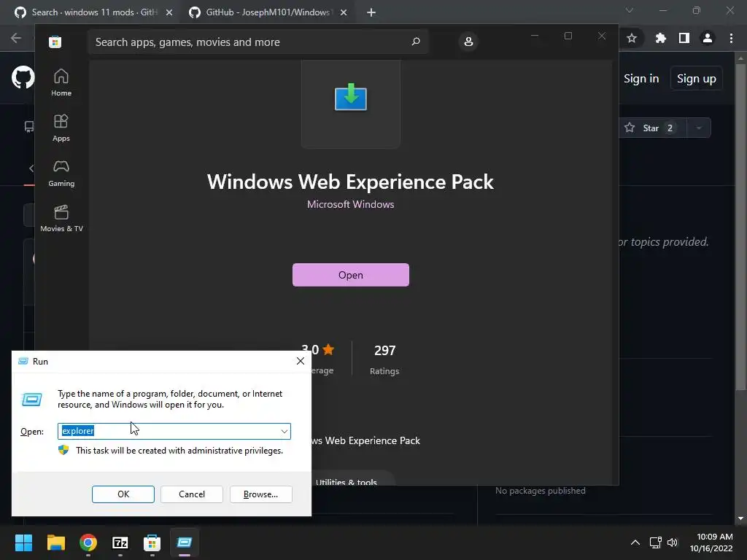Screen dimensions: 747x560
Task: Focus the Store search apps field
Action: coord(258,42)
